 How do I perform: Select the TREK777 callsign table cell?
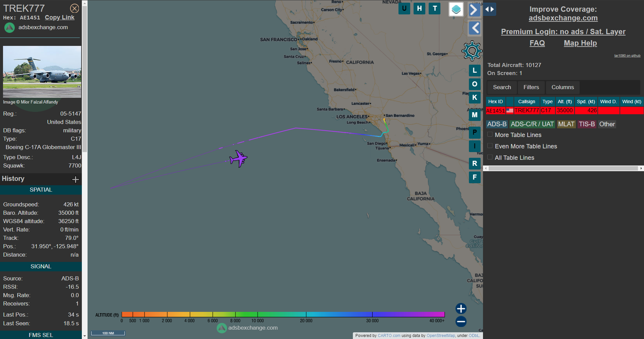(527, 111)
